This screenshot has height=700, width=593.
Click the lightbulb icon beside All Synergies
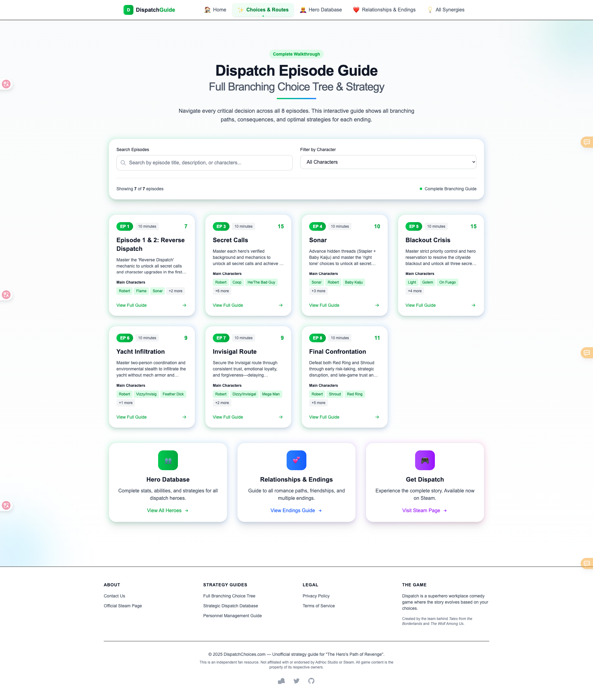430,10
